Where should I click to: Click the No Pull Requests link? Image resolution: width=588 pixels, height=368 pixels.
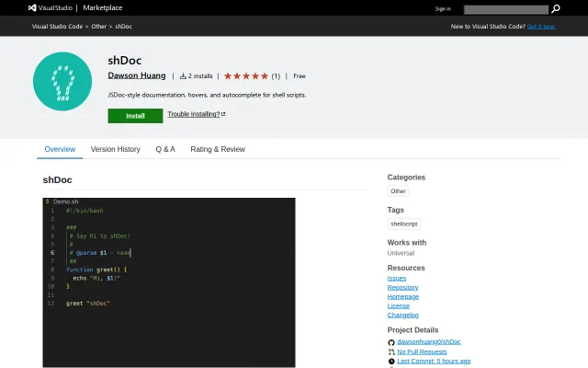[422, 351]
